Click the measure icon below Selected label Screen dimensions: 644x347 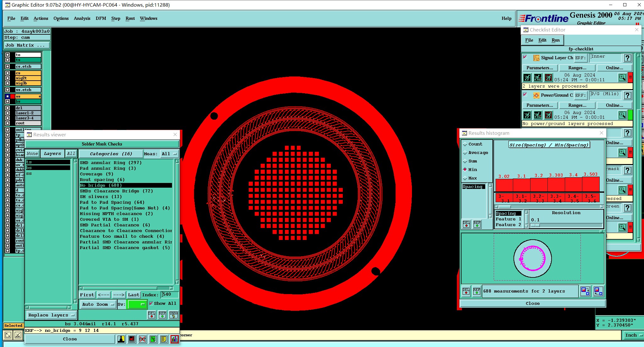pyautogui.click(x=18, y=335)
